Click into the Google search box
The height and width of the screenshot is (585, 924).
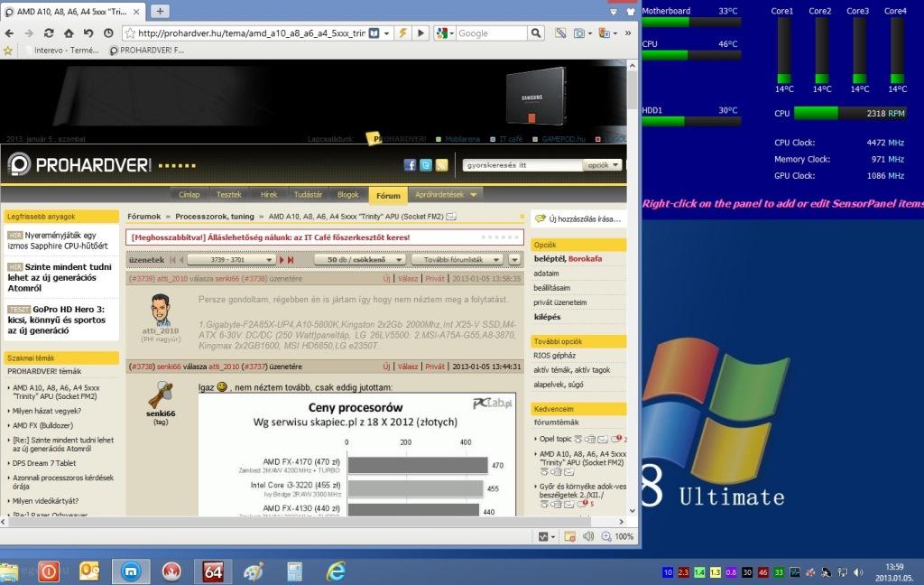click(492, 33)
